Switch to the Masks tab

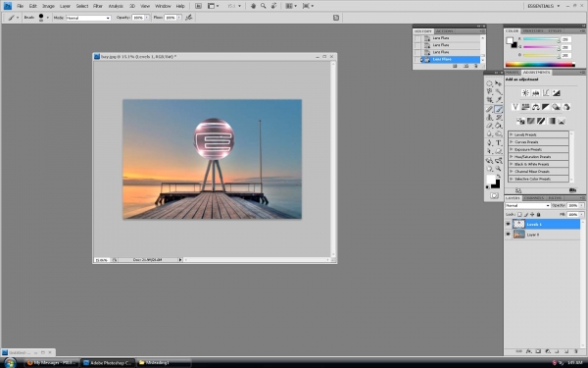[513, 72]
